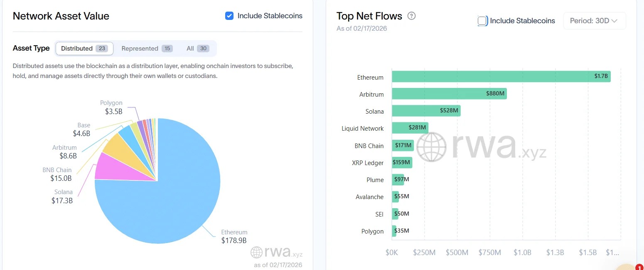Click the chevron arrow on Period selector
This screenshot has width=644, height=270.
[x=614, y=21]
